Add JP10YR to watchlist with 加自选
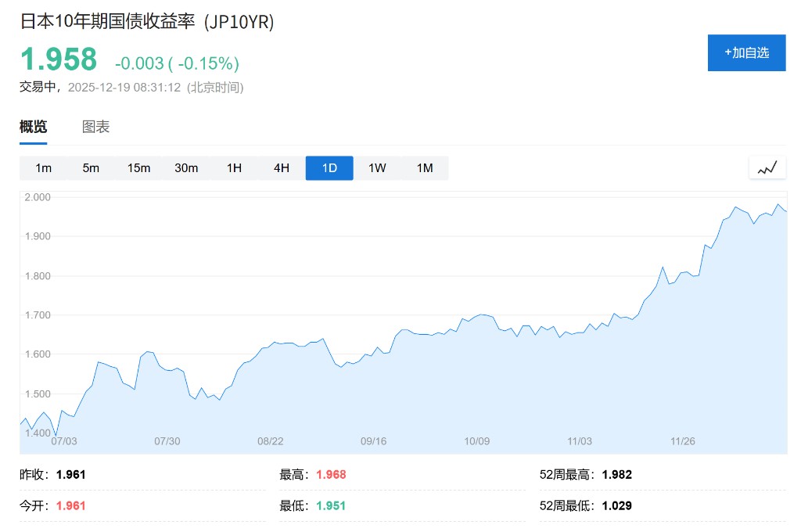The width and height of the screenshot is (801, 532). (746, 52)
